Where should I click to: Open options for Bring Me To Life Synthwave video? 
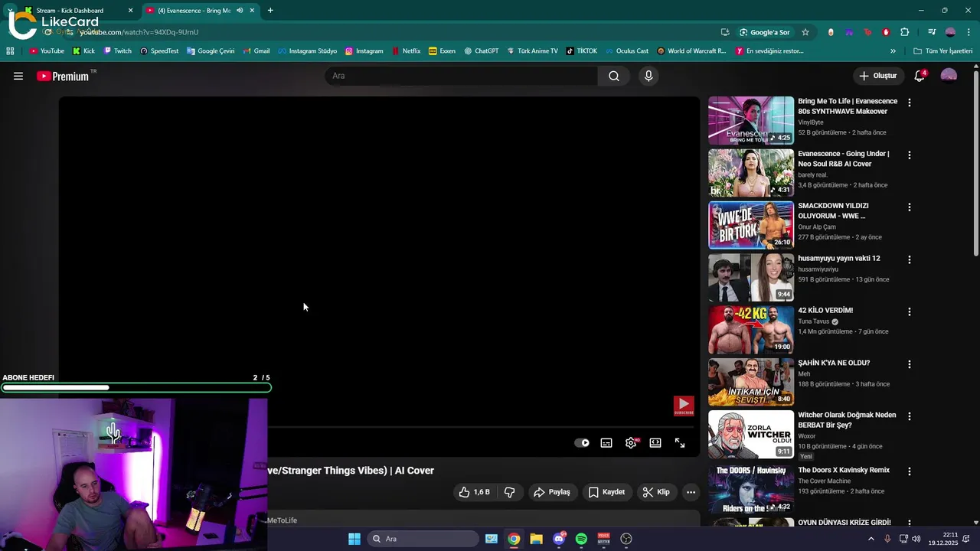pos(910,103)
